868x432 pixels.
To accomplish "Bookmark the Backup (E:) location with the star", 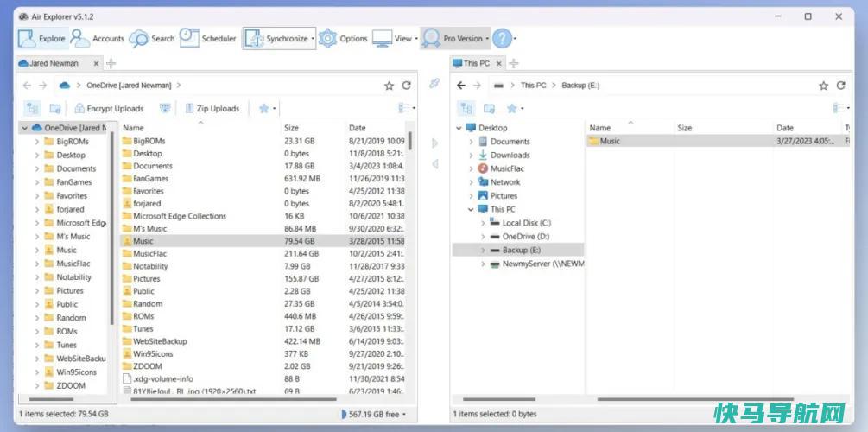I will 824,86.
